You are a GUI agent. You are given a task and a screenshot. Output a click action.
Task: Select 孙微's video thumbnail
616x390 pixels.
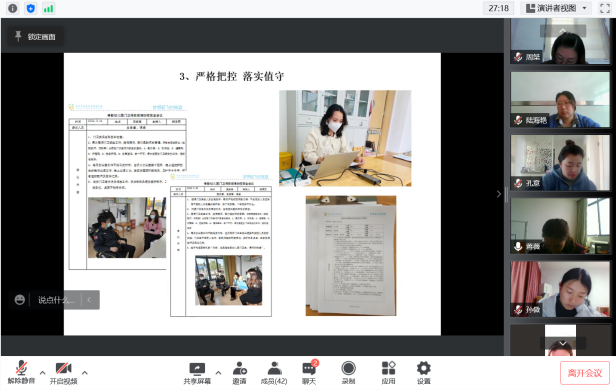pos(560,289)
